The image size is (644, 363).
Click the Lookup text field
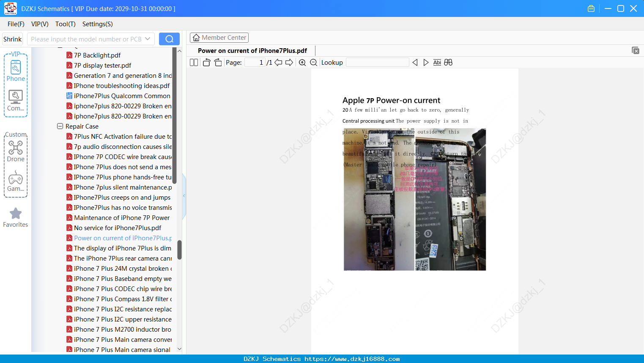(x=377, y=63)
